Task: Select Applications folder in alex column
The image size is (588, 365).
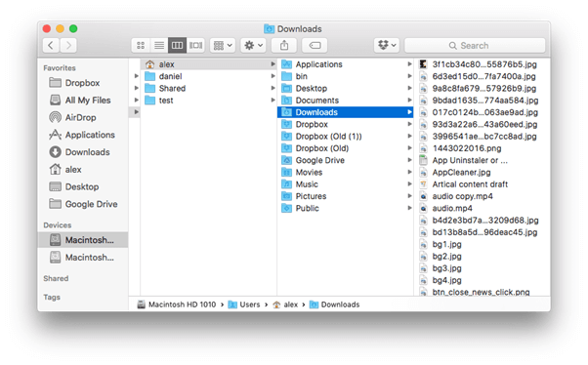Action: click(x=345, y=64)
